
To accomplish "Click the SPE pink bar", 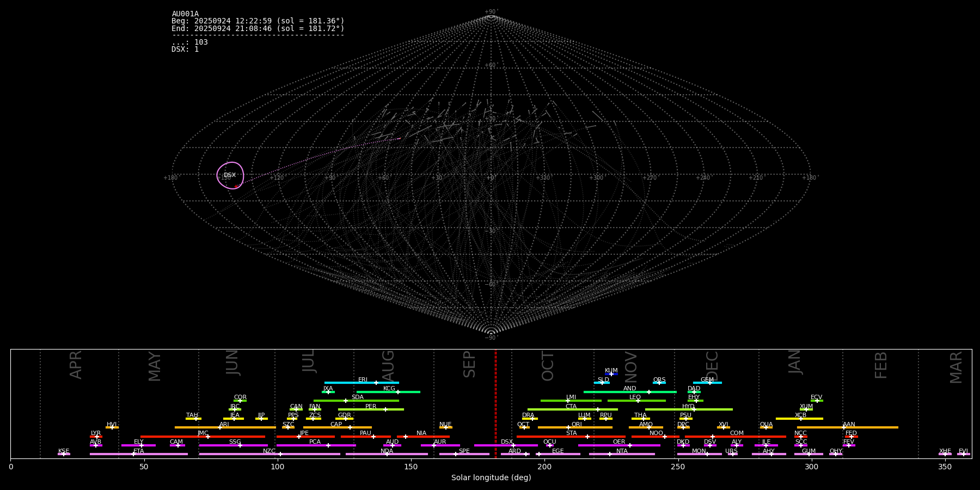I will tap(464, 454).
